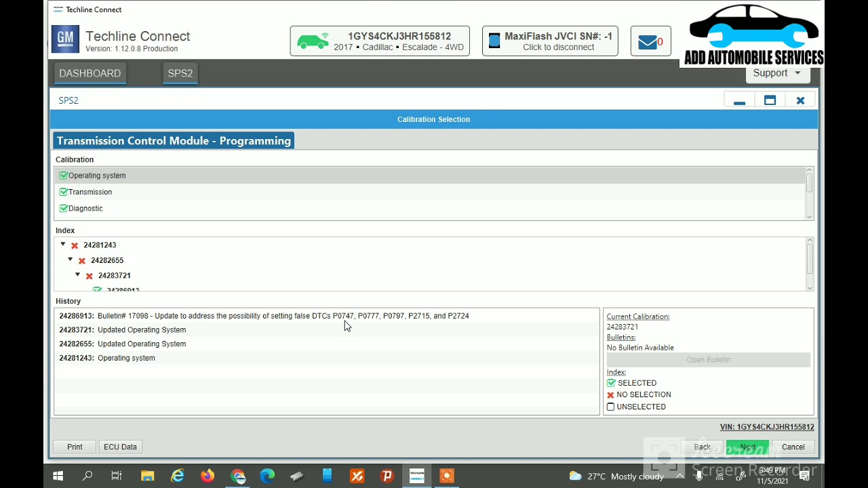Image resolution: width=868 pixels, height=488 pixels.
Task: Select history row 24283721 Updated Operating System
Action: [327, 330]
